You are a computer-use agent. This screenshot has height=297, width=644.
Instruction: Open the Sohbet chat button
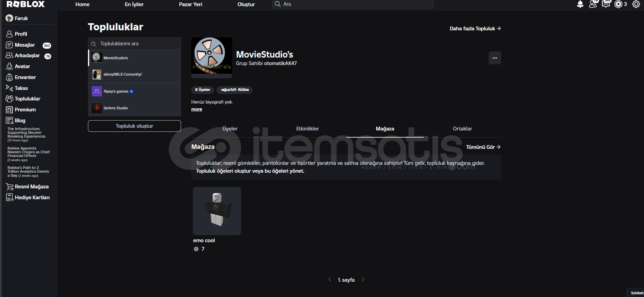pyautogui.click(x=636, y=293)
